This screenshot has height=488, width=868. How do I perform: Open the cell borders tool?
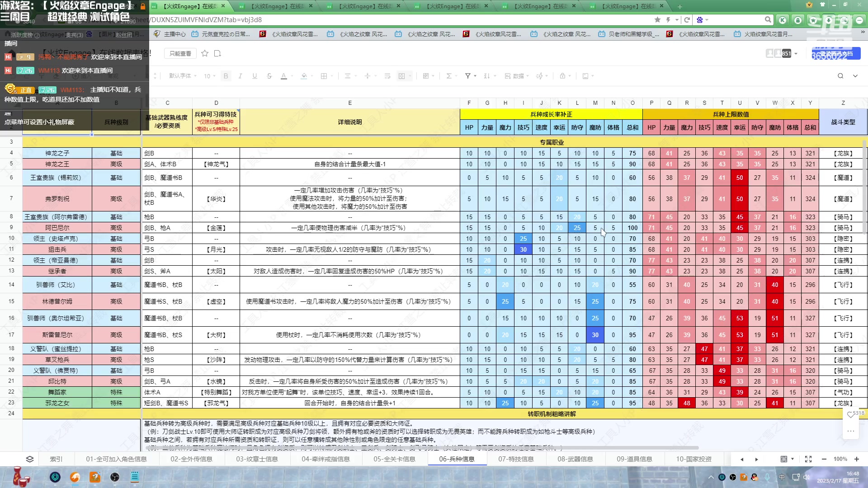pyautogui.click(x=324, y=76)
